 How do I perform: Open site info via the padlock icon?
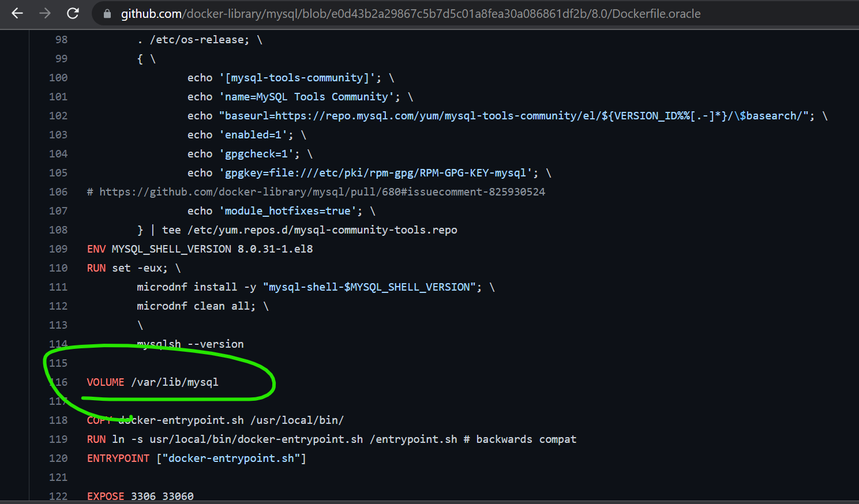(107, 14)
